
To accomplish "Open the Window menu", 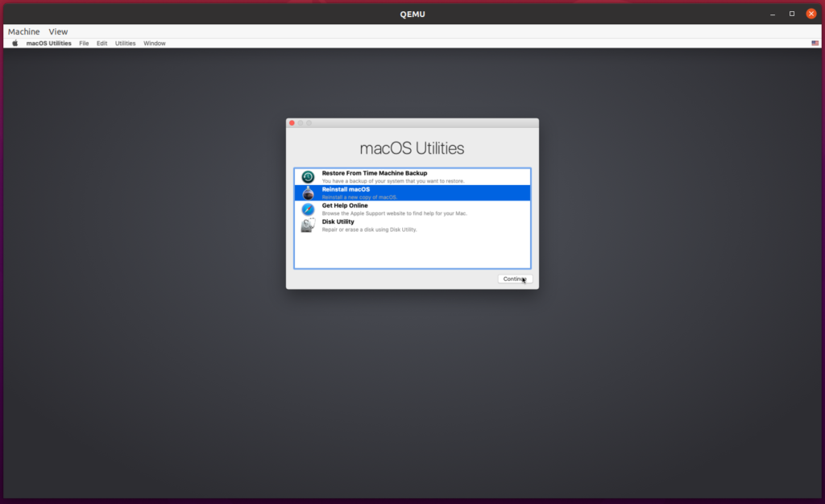I will [x=154, y=43].
